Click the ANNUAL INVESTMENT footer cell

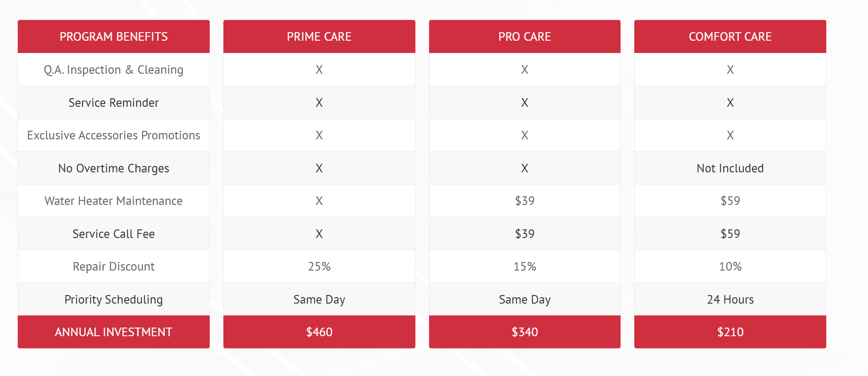(x=114, y=332)
